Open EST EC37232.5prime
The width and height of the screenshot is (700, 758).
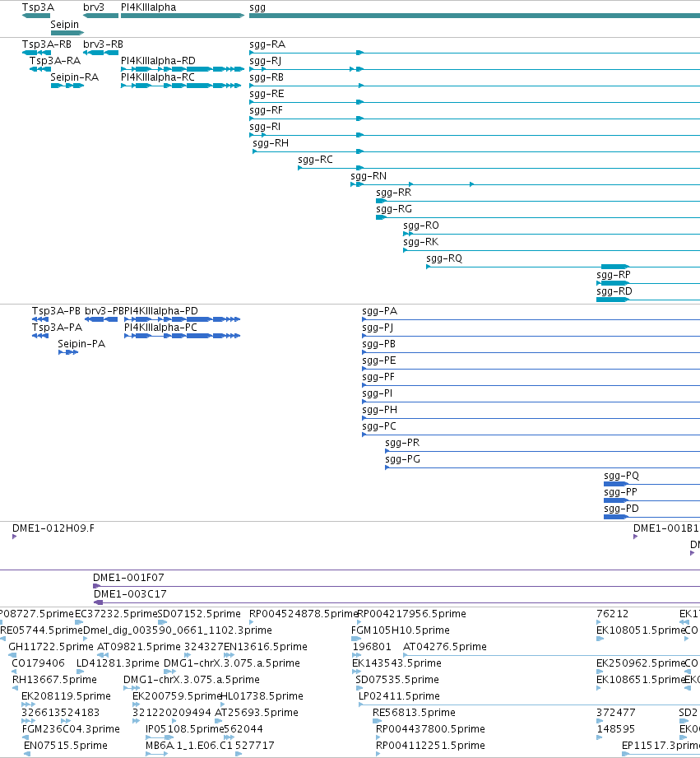coord(116,613)
